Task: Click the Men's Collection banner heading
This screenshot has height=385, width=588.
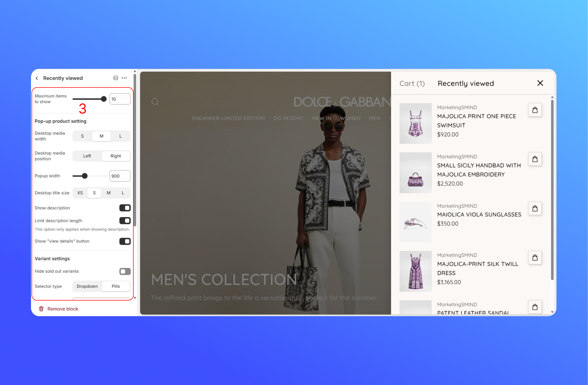Action: pos(224,279)
